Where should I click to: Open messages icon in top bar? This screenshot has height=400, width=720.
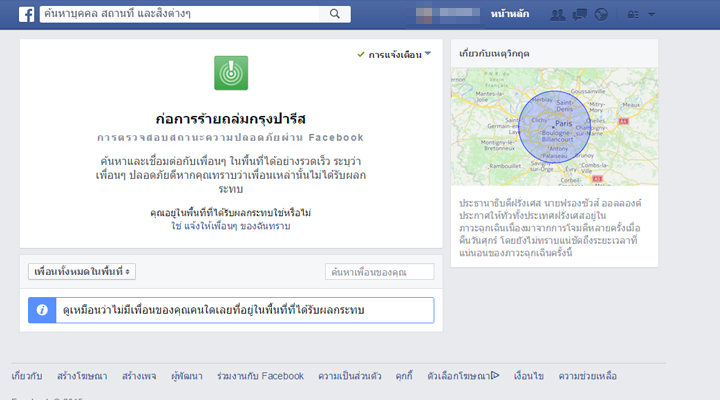tap(579, 15)
